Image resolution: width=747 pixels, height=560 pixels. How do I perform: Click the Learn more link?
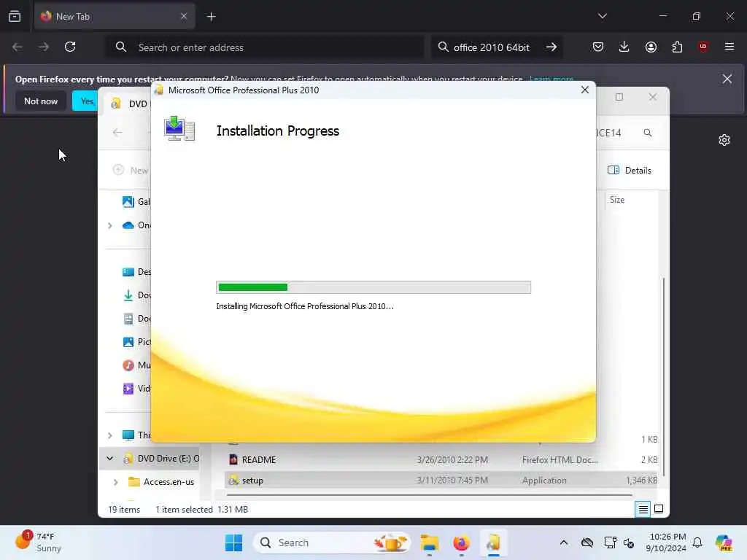pos(551,79)
